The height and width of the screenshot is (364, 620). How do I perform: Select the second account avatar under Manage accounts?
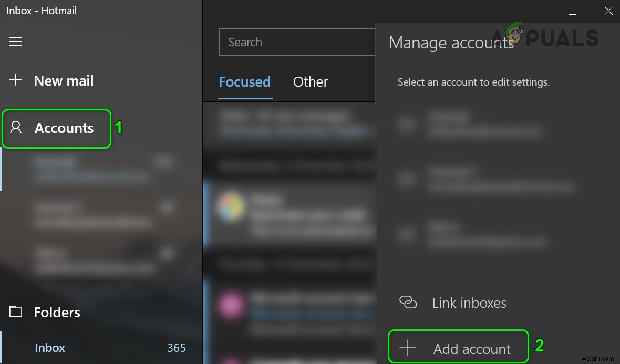pos(406,180)
